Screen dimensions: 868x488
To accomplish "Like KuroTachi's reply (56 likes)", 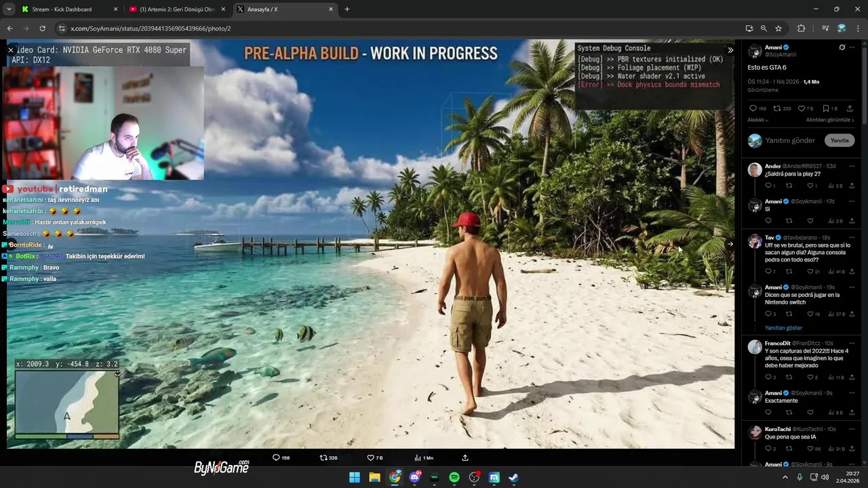I will [x=810, y=449].
